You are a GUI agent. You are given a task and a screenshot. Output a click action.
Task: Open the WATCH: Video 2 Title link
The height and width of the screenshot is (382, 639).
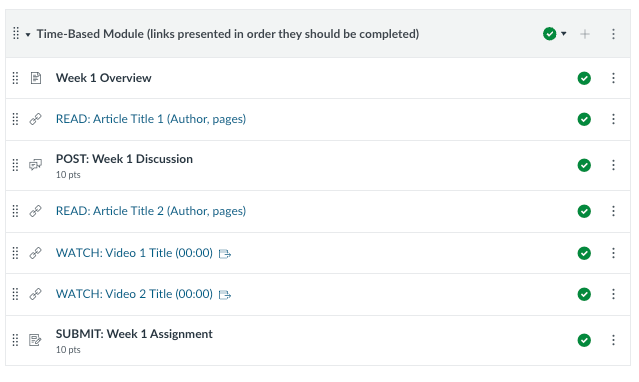[x=134, y=294]
